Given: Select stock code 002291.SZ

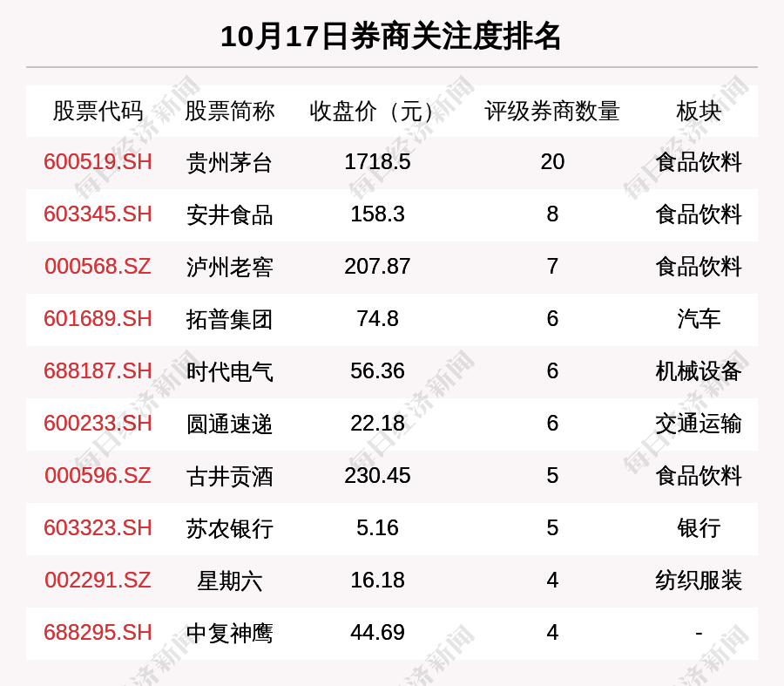Looking at the screenshot, I should coord(98,581).
